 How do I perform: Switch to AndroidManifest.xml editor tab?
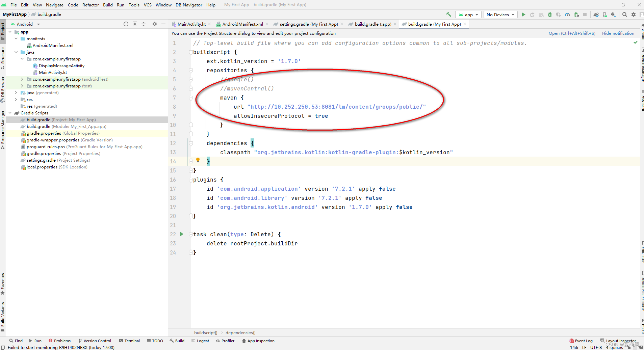coord(242,24)
